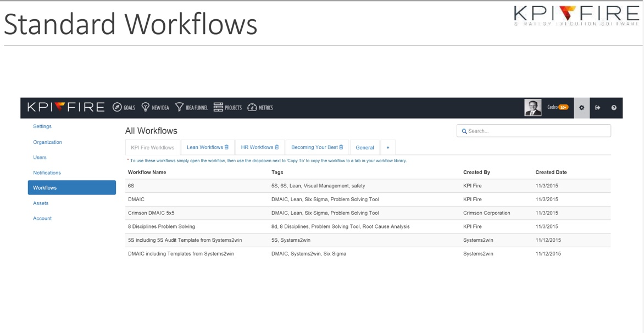This screenshot has height=333, width=644.
Task: Click trash icon on HR Workflows tab
Action: tap(277, 147)
